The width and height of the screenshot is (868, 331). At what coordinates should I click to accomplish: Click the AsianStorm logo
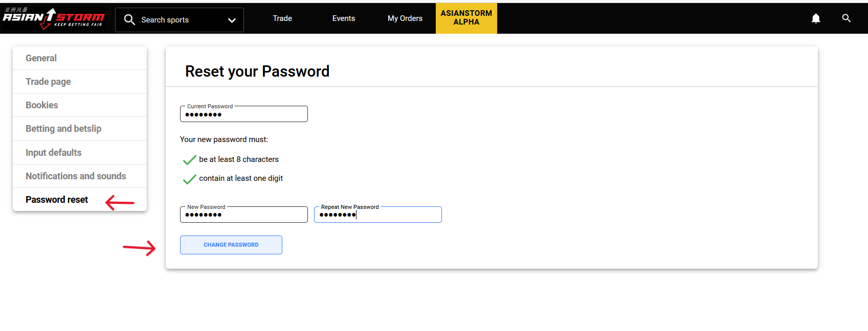tap(54, 18)
